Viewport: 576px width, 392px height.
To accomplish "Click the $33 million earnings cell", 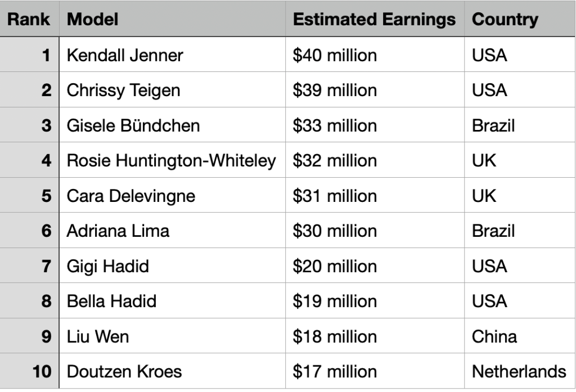I will point(335,125).
